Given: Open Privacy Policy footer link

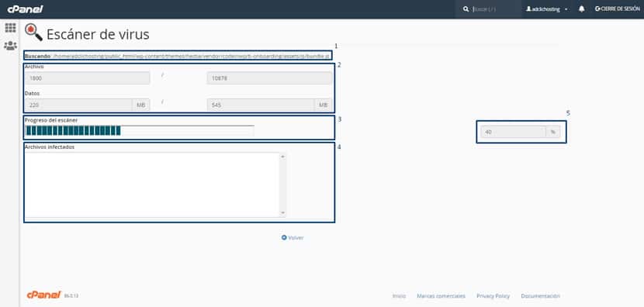Looking at the screenshot, I should coord(493,296).
